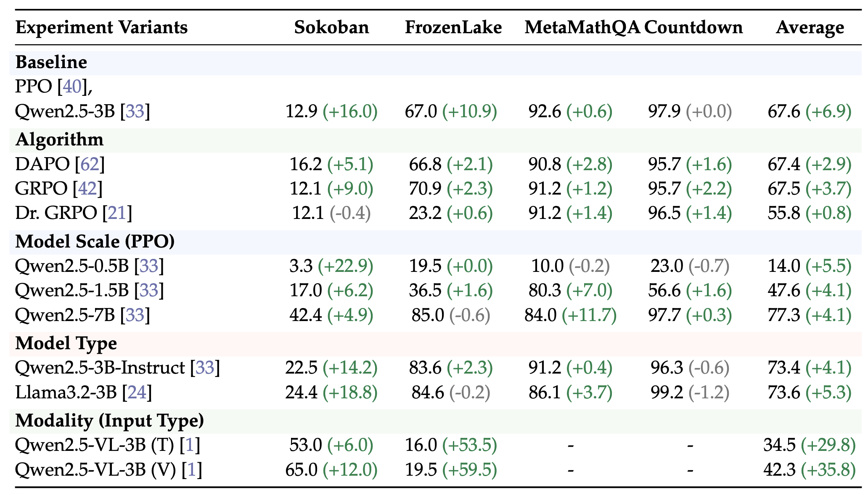Image resolution: width=868 pixels, height=495 pixels.
Task: Click reference 33 in the Qwen2.5-3B baseline row
Action: 135,111
